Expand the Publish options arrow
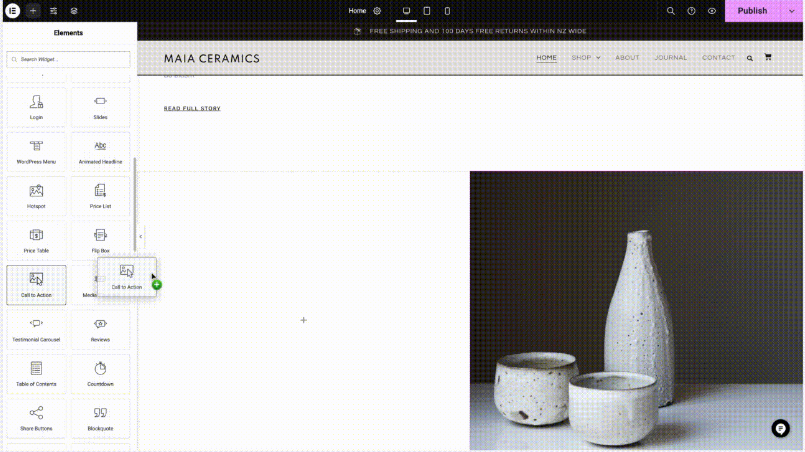This screenshot has height=452, width=805. pyautogui.click(x=792, y=11)
